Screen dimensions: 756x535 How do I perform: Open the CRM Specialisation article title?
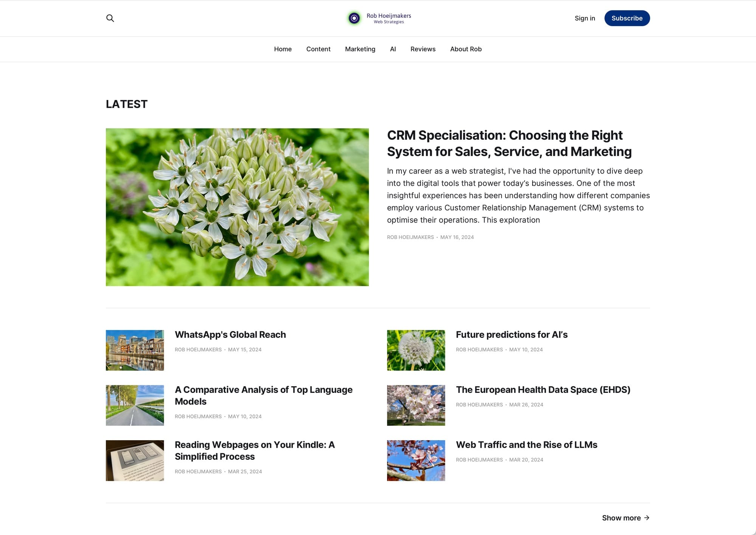(509, 143)
